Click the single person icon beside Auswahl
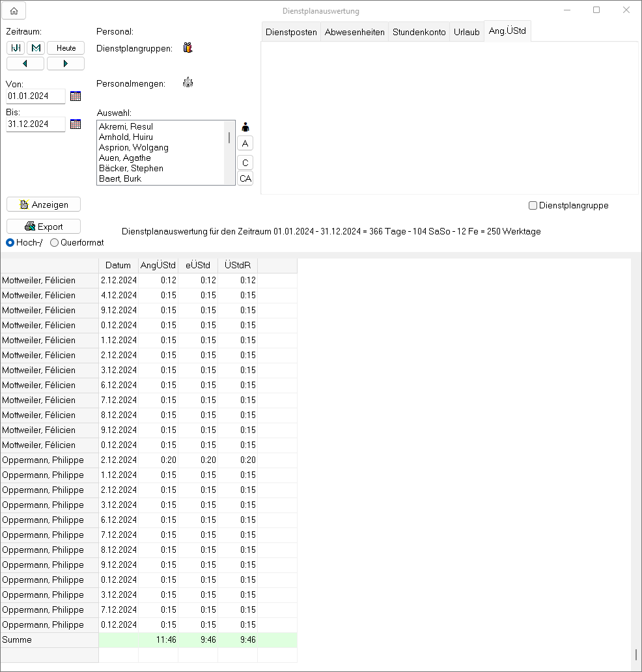The width and height of the screenshot is (642, 672). [x=245, y=127]
